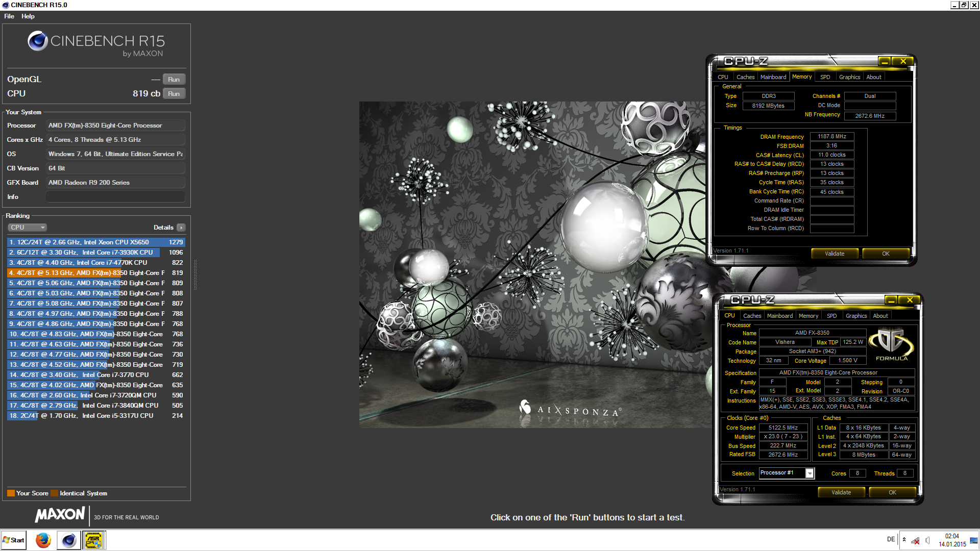Close the lower CPU-Z window
This screenshot has width=980, height=551.
point(910,300)
